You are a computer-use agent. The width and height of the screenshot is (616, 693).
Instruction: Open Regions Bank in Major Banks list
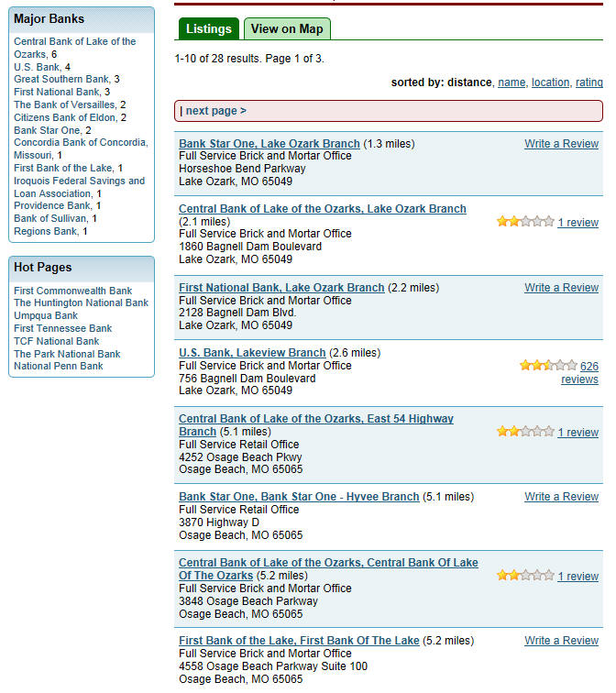click(46, 232)
